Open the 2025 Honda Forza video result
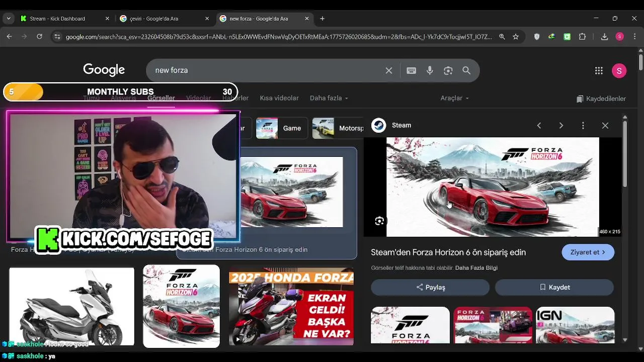The image size is (644, 362). click(291, 307)
